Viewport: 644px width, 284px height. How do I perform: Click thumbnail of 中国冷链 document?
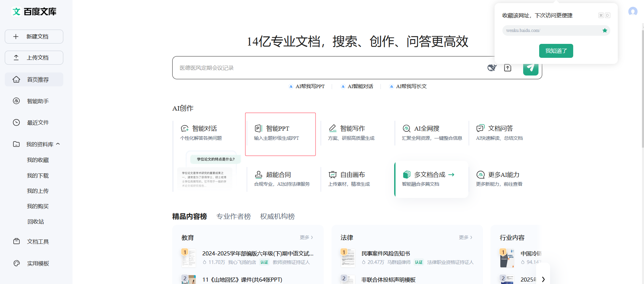[x=507, y=258]
